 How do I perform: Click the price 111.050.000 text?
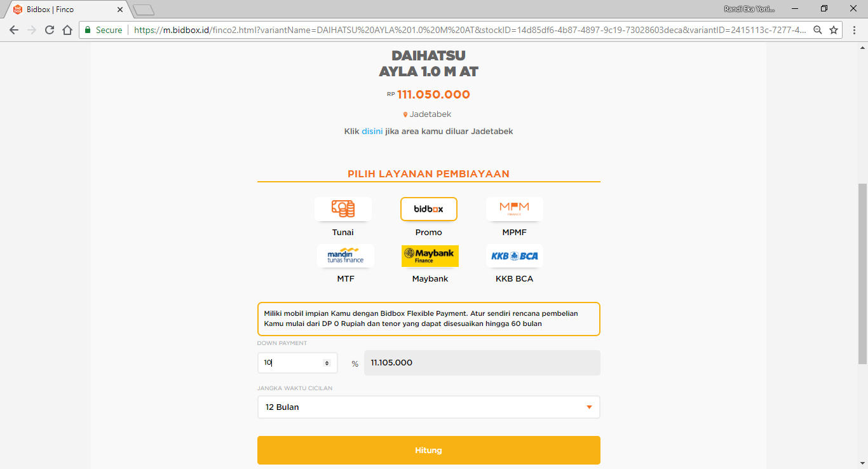click(433, 95)
